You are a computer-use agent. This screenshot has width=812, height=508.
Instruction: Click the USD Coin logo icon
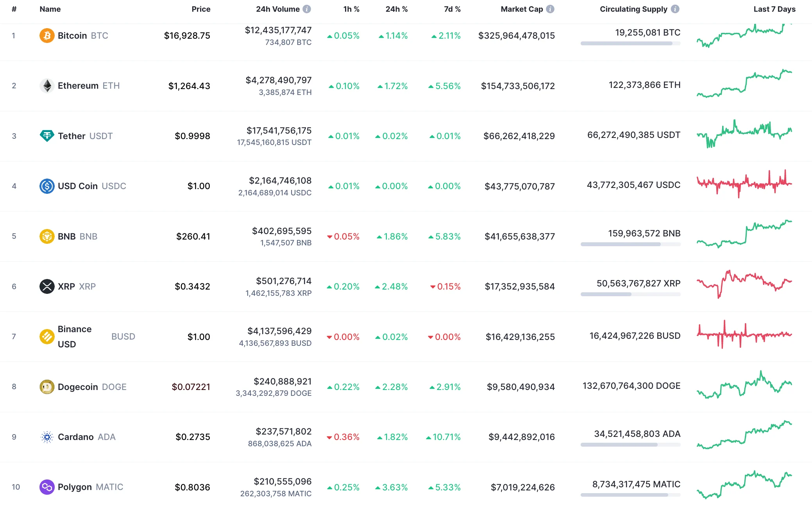point(47,186)
